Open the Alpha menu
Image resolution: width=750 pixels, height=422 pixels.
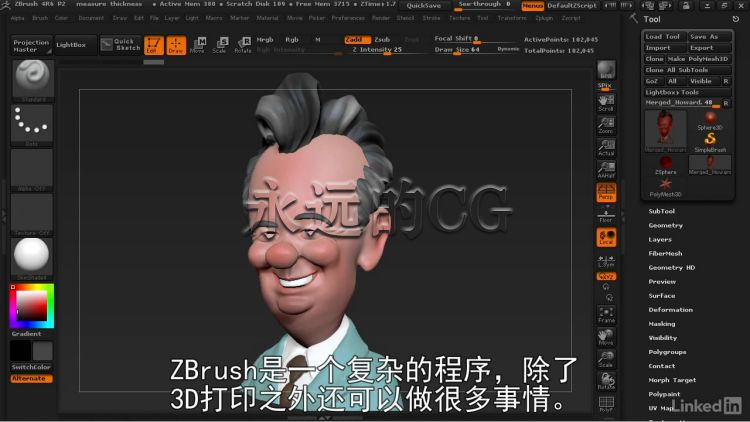tap(18, 18)
